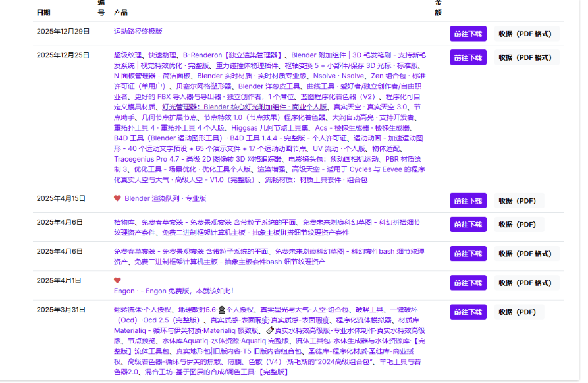Select the date 2025年12月29日
Viewport: 588px width, 383px height.
point(63,32)
